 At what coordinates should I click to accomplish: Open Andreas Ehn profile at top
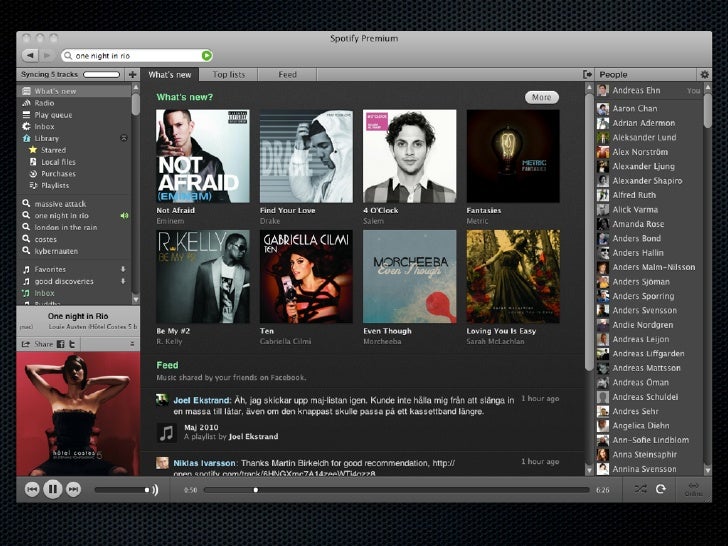coord(636,90)
